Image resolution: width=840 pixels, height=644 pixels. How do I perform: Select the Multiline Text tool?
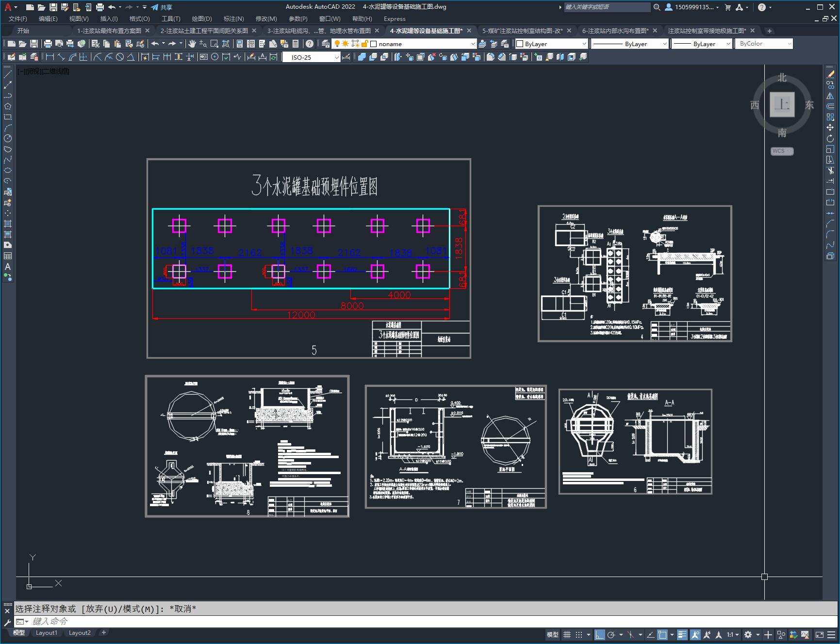pyautogui.click(x=8, y=266)
